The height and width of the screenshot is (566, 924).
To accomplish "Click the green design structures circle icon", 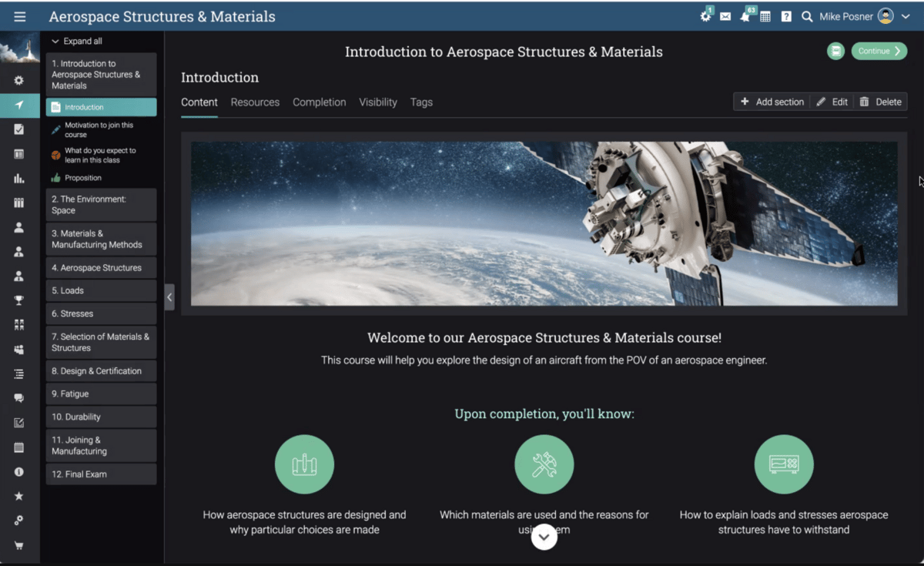I will pos(304,464).
